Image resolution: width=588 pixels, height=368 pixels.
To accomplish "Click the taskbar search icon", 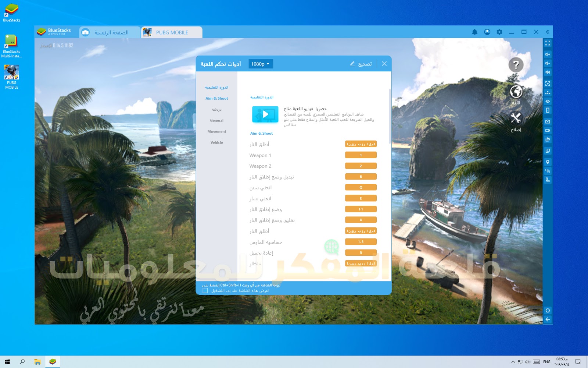I will (22, 362).
